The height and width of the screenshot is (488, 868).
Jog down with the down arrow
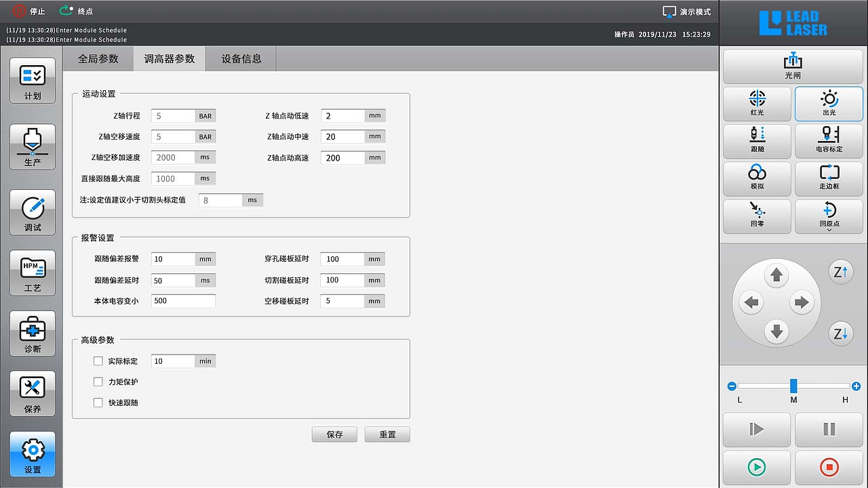point(776,331)
